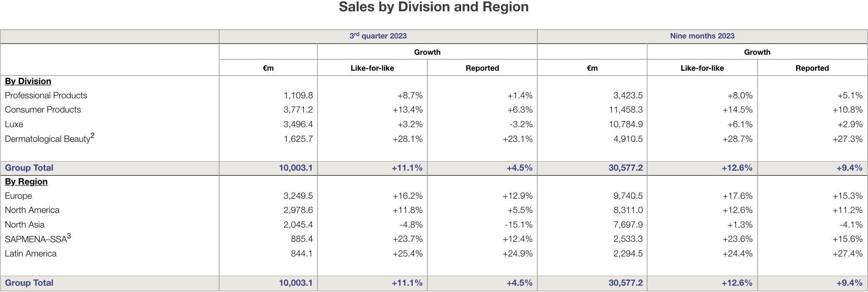Click the underlined "By Division" heading

click(28, 81)
